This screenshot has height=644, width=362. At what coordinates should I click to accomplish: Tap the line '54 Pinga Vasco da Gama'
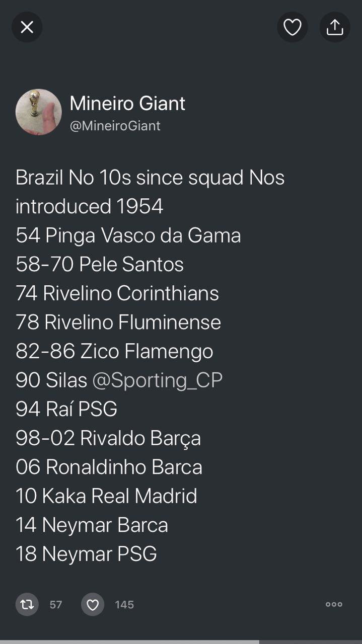pos(128,235)
